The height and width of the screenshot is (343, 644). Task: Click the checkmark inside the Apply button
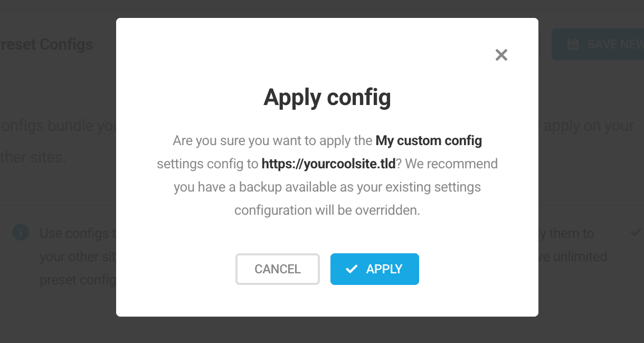pyautogui.click(x=352, y=269)
